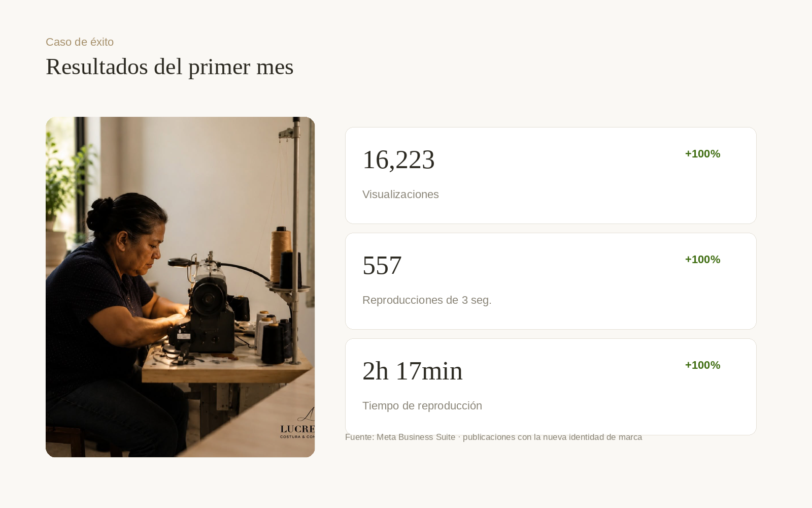
Task: Click the Lucre logo on the photo
Action: click(298, 423)
